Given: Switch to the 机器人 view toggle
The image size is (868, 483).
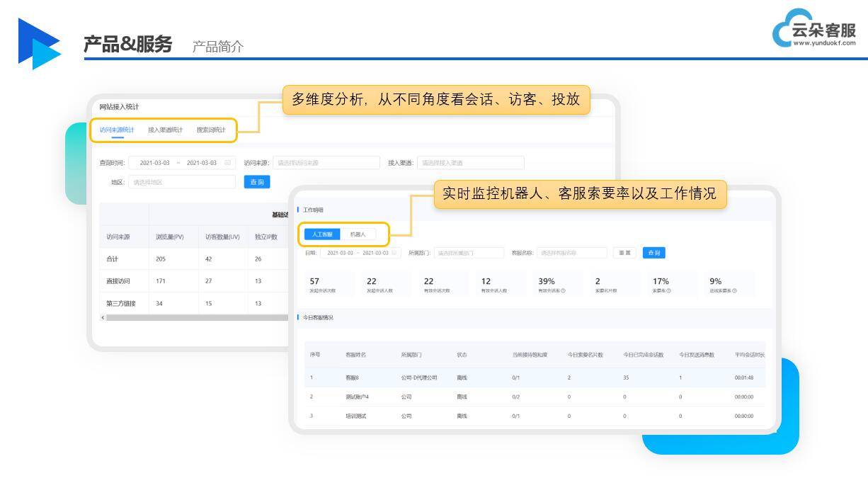Looking at the screenshot, I should (x=359, y=232).
